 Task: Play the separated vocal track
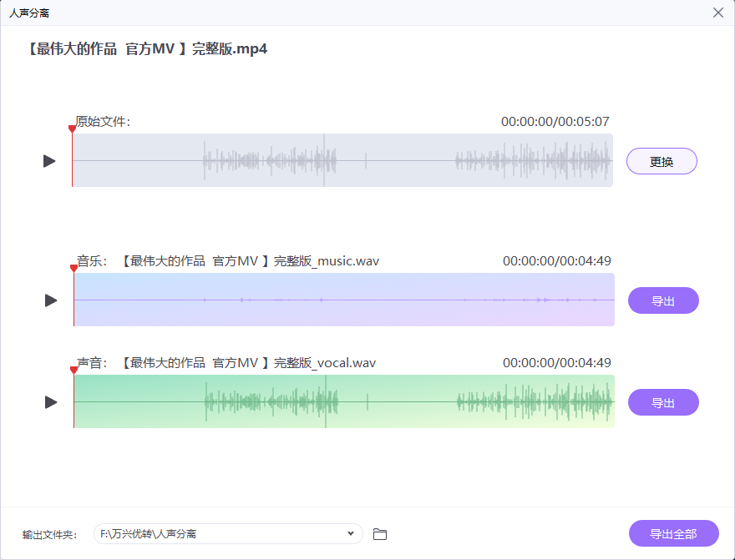pos(49,401)
